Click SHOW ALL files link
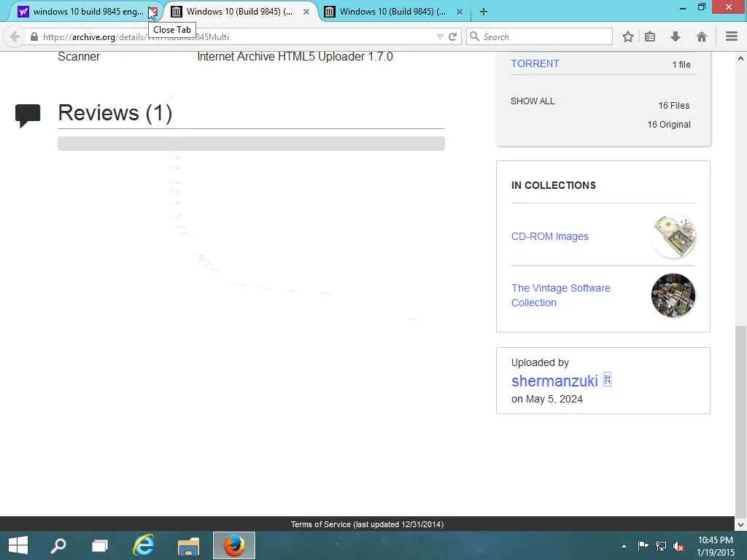The height and width of the screenshot is (560, 747). pos(533,101)
